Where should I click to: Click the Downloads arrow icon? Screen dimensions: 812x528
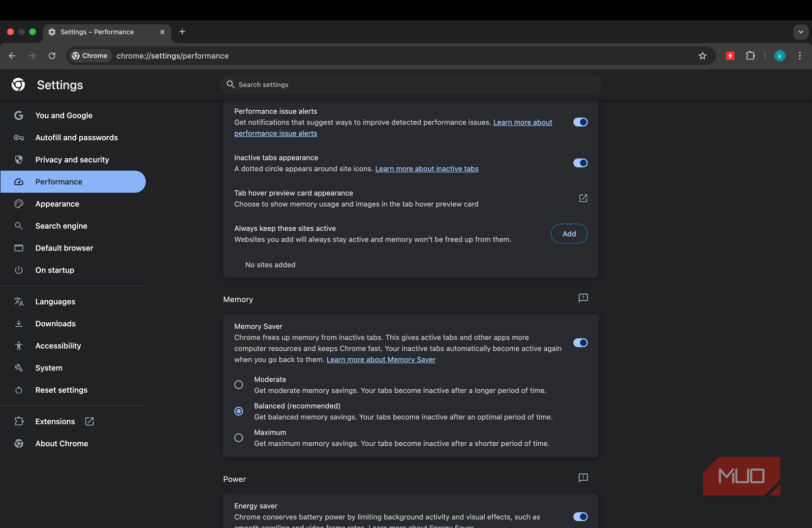pos(19,324)
